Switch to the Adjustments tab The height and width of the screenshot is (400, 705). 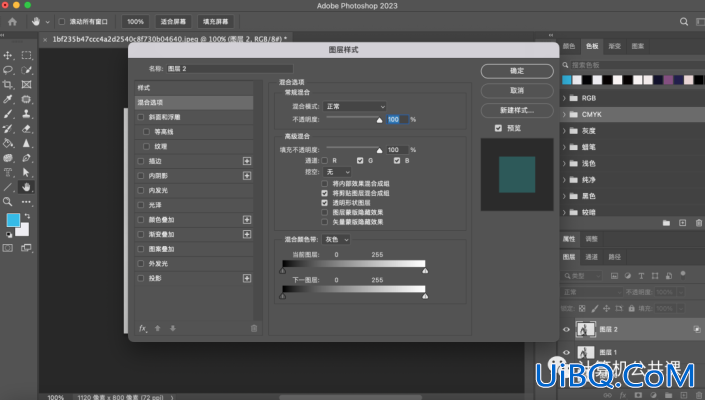[591, 239]
